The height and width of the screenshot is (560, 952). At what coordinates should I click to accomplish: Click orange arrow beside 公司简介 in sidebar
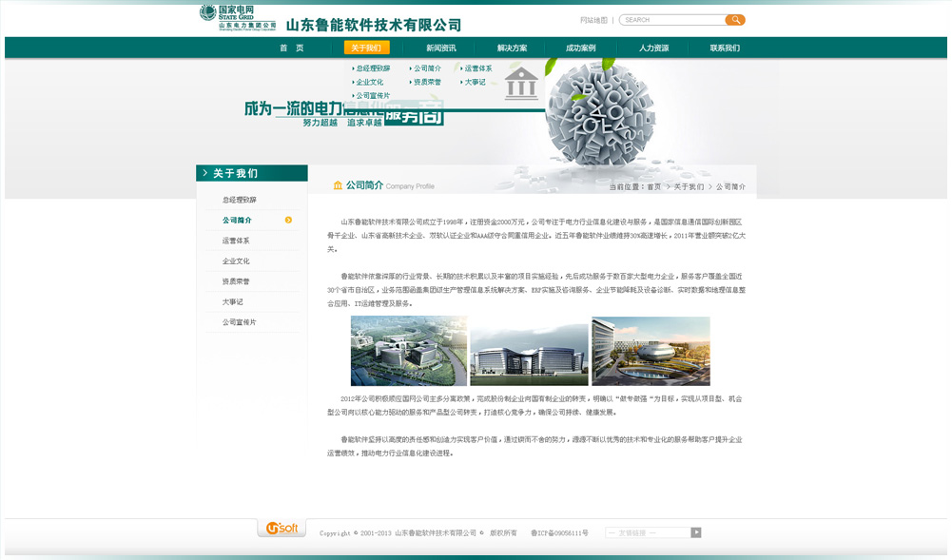click(x=288, y=221)
